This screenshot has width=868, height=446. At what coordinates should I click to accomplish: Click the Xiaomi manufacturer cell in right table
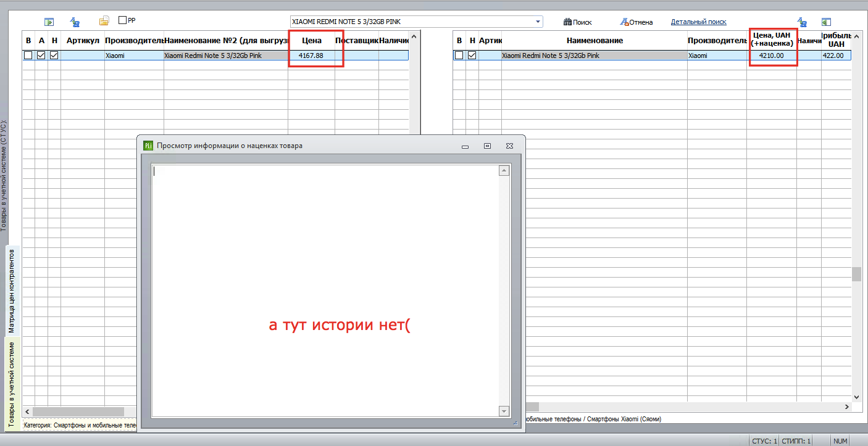click(717, 56)
